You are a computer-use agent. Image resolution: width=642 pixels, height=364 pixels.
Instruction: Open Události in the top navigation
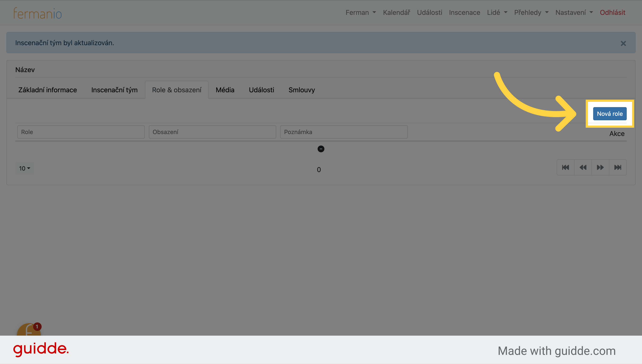(x=429, y=13)
